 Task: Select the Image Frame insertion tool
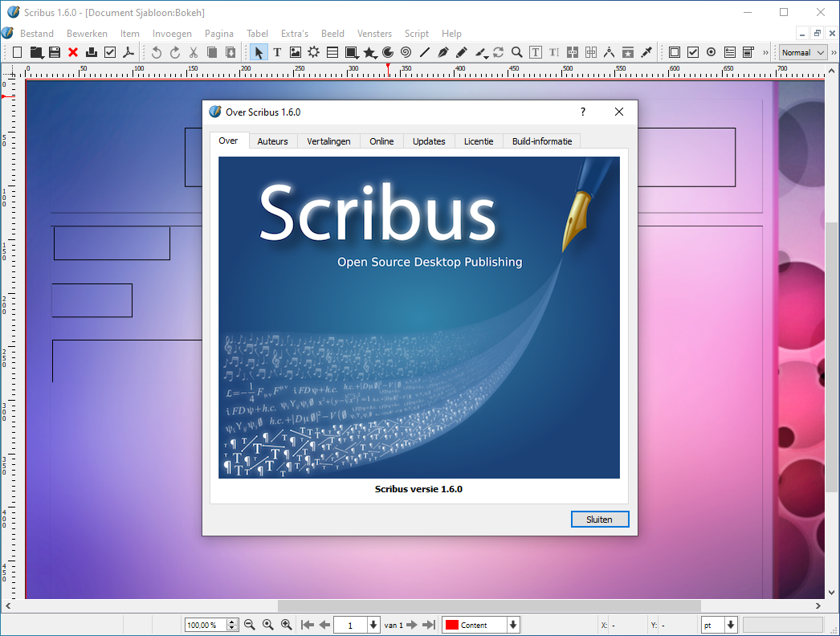pyautogui.click(x=296, y=51)
